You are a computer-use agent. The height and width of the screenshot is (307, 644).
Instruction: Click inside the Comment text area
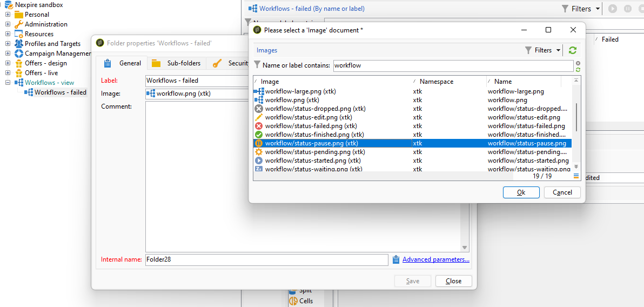[x=303, y=176]
